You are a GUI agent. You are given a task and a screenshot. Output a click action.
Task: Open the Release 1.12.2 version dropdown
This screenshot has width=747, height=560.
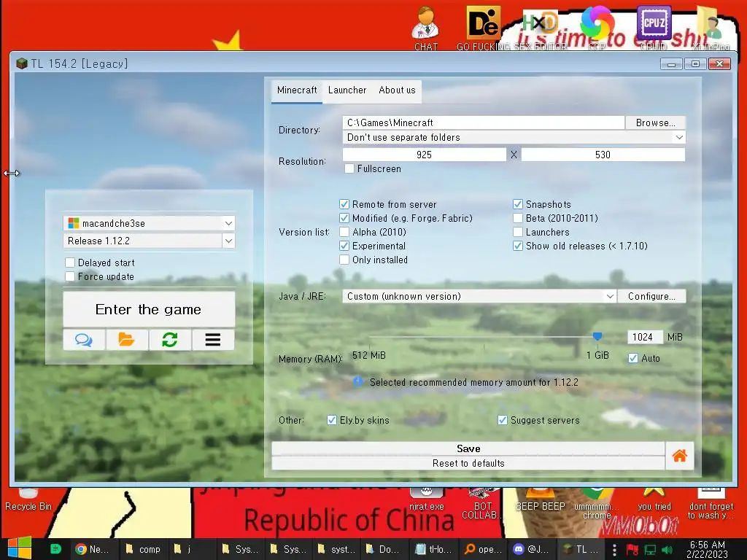click(228, 241)
